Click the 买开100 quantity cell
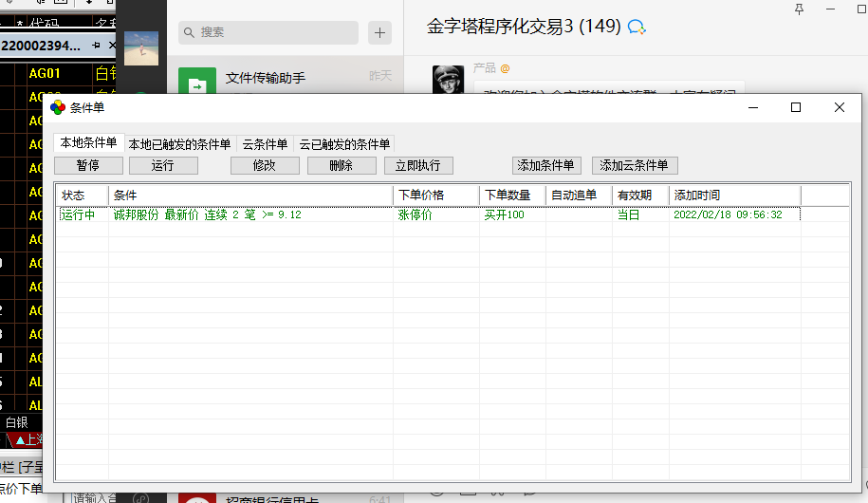 [x=504, y=214]
